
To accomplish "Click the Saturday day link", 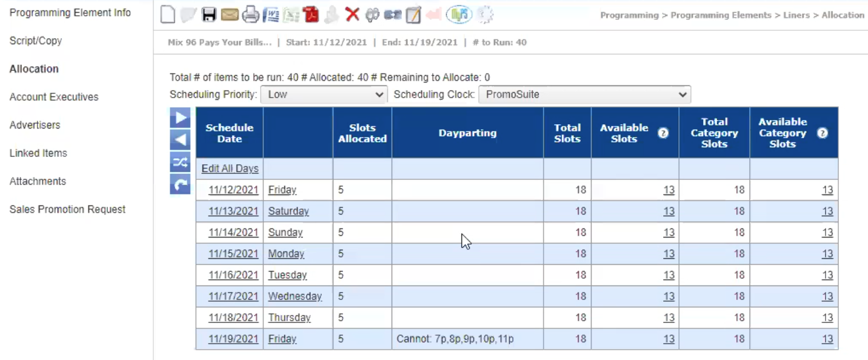I will [289, 212].
